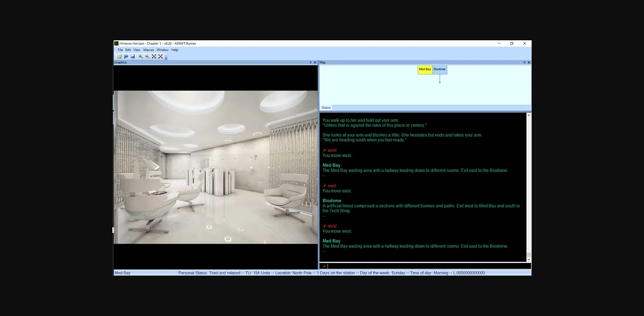This screenshot has height=316, width=644.
Task: Open the Macros menu
Action: tap(148, 50)
